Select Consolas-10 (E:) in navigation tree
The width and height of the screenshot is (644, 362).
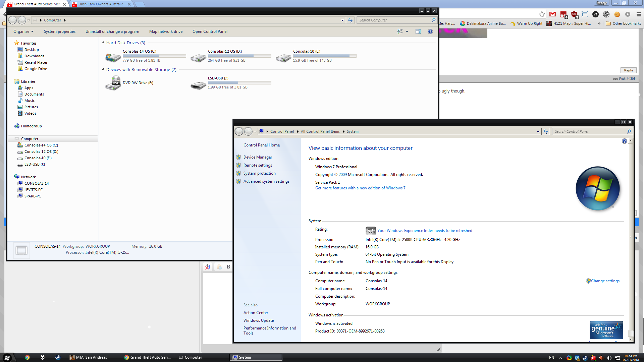pyautogui.click(x=38, y=158)
